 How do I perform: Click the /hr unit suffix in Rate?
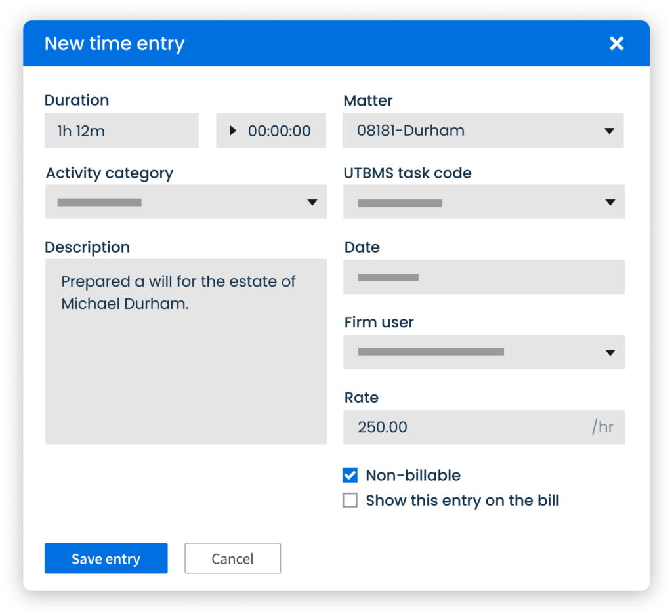pyautogui.click(x=602, y=427)
